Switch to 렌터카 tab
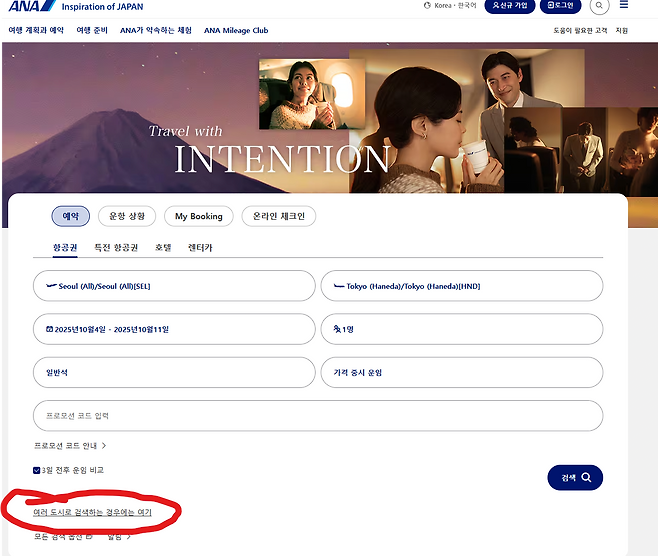 pos(200,248)
